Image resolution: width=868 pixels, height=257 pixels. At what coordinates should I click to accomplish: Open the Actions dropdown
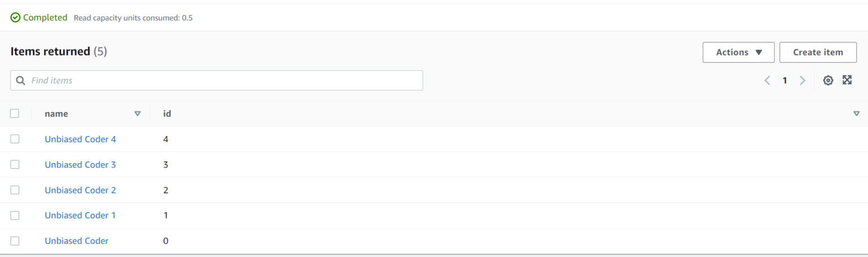(739, 52)
